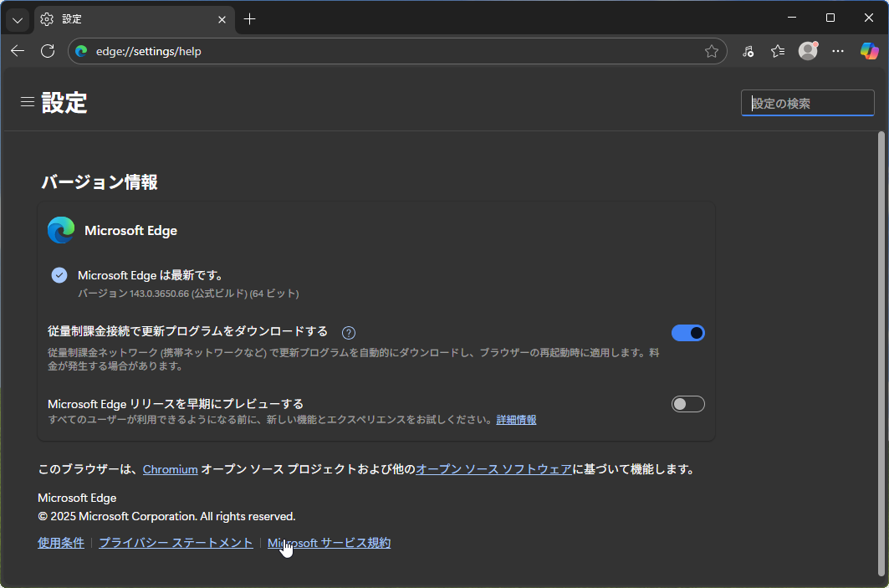Image resolution: width=889 pixels, height=588 pixels.
Task: Enable the Microsoft Edge early preview toggle
Action: coord(687,403)
